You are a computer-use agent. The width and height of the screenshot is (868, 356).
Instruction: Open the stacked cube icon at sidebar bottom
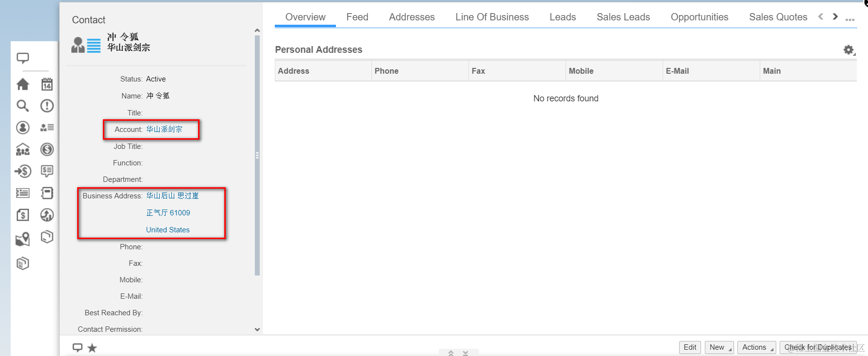(x=23, y=263)
